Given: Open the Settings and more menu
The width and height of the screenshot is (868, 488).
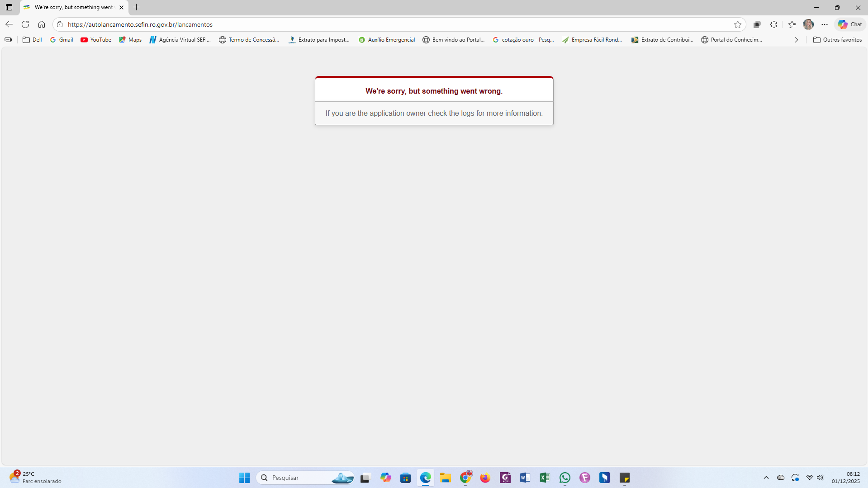Looking at the screenshot, I should pyautogui.click(x=825, y=24).
